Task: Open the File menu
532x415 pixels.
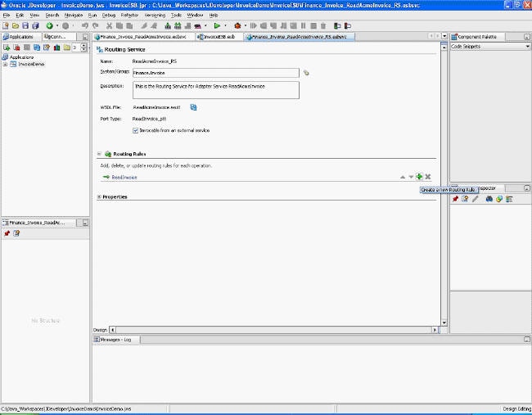Action: click(7, 16)
